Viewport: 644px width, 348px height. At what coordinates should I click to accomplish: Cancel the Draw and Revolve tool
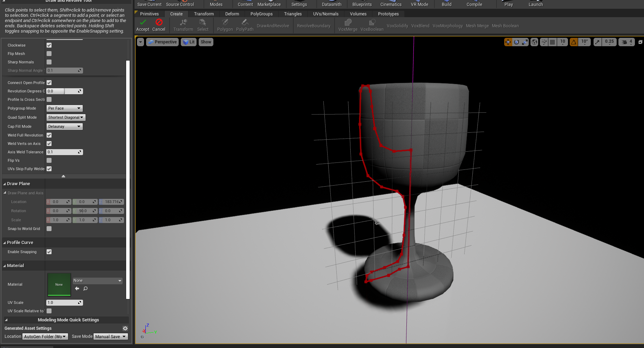click(x=159, y=25)
